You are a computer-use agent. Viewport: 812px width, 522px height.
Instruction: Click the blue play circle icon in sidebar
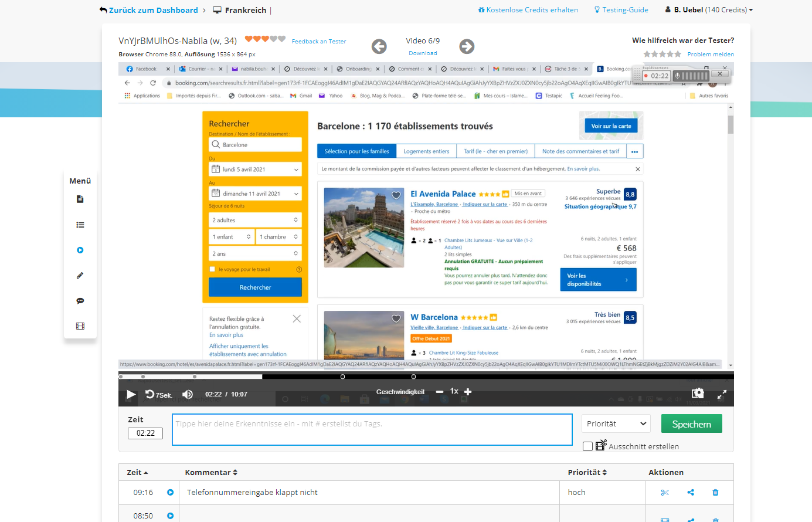[x=80, y=250]
